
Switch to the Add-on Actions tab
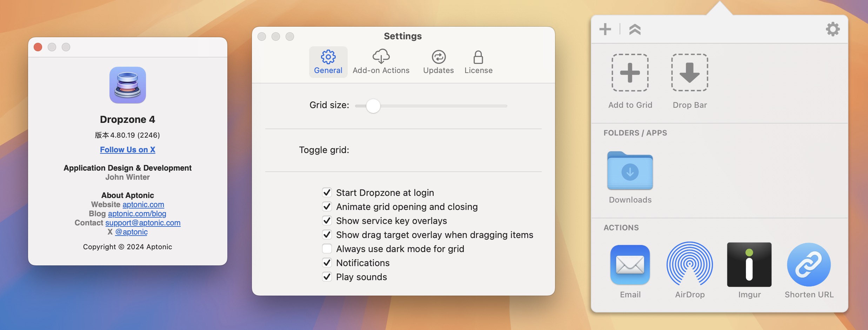coord(381,62)
